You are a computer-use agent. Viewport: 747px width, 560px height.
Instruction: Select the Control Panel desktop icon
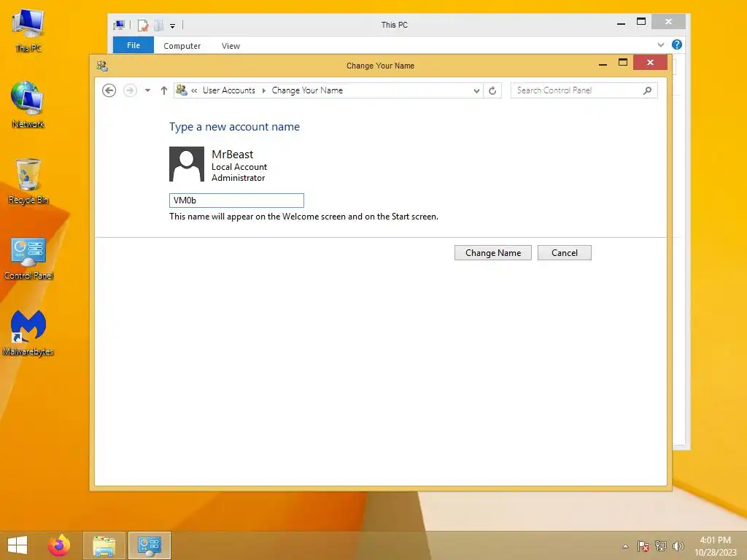coord(28,259)
